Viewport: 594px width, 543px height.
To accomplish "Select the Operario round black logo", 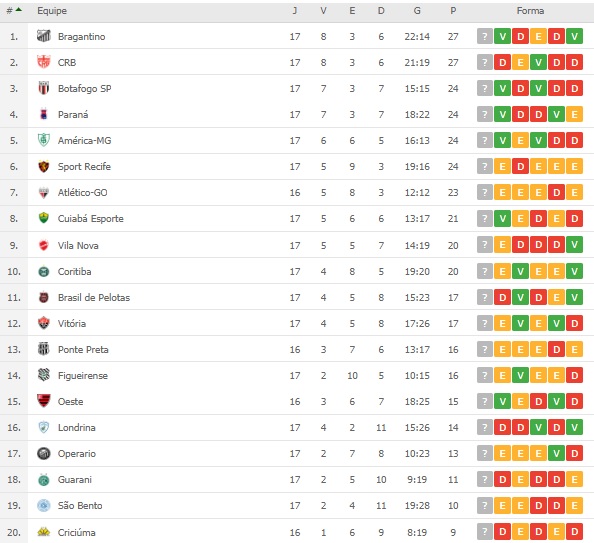I will point(44,453).
